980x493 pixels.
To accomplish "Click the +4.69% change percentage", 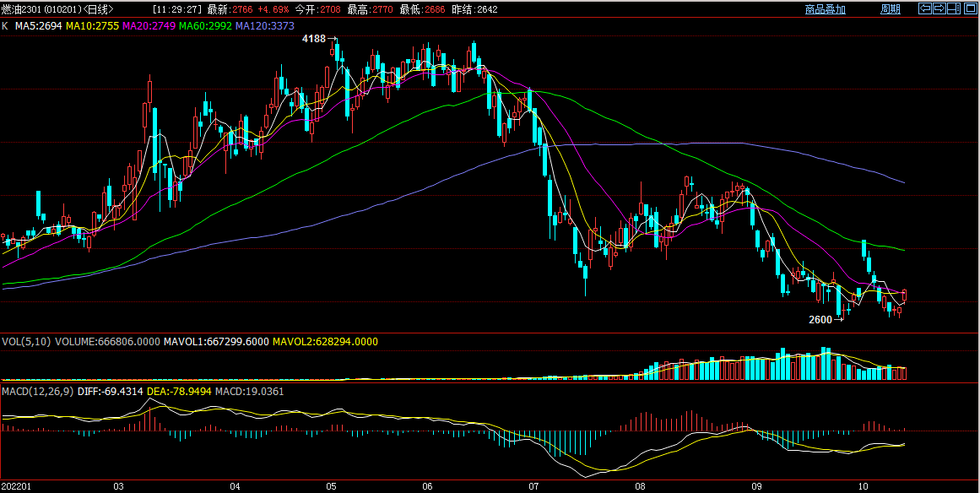I will click(x=273, y=9).
